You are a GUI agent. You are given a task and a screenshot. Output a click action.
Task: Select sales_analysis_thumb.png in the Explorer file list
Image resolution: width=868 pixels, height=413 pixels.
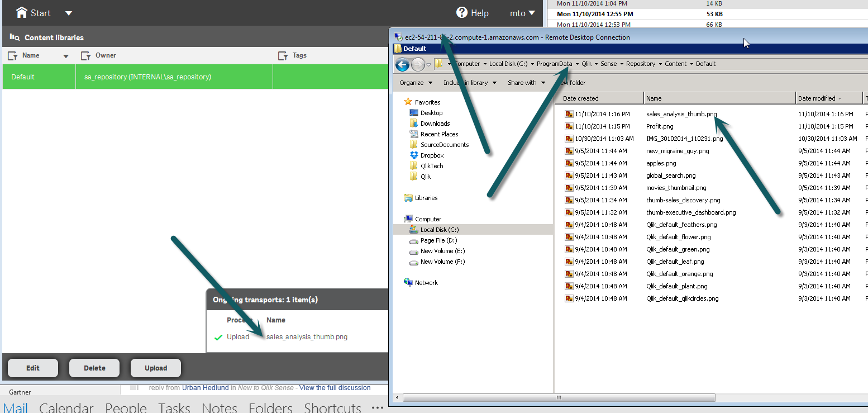tap(681, 114)
